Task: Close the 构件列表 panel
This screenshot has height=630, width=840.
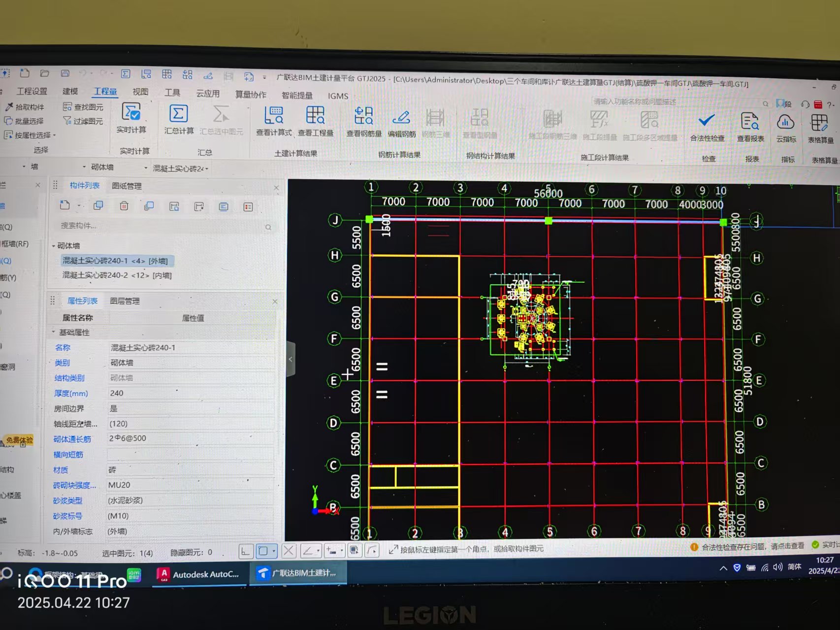Action: point(276,188)
